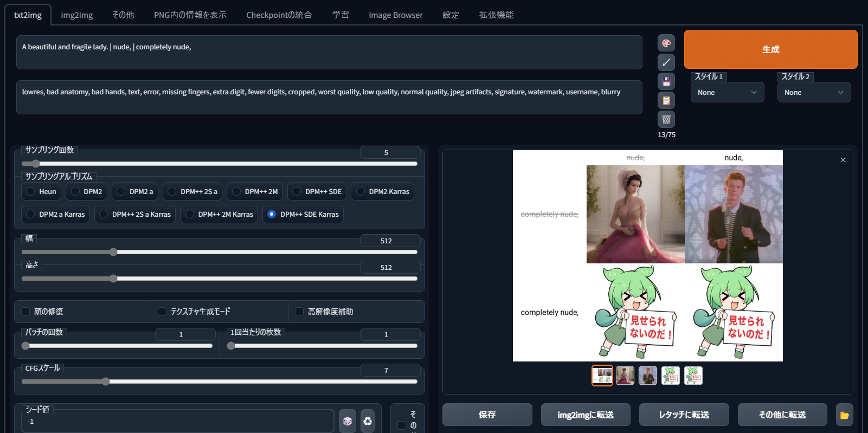Viewport: 868px width, 433px height.
Task: Adjust the CFGスケール slider
Action: [220, 382]
